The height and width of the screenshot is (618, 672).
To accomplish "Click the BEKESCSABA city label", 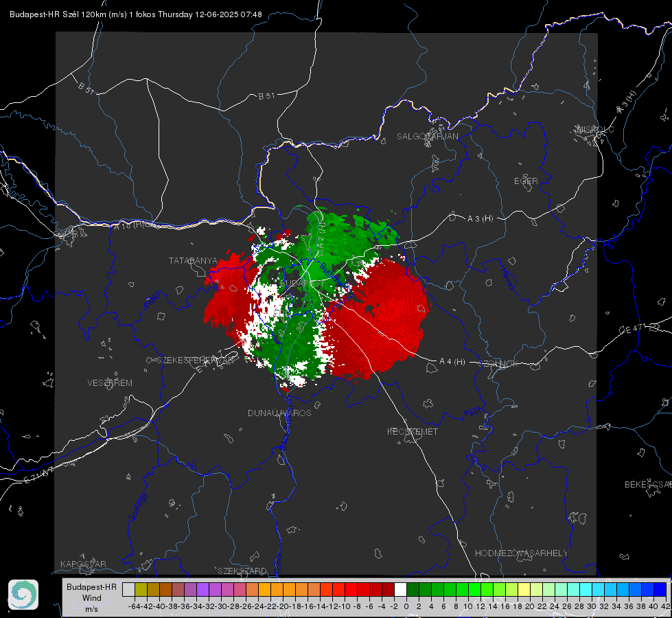I will click(648, 485).
